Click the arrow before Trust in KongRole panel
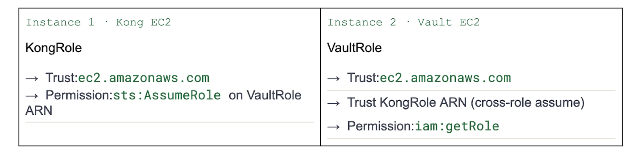The image size is (644, 158). pos(32,78)
